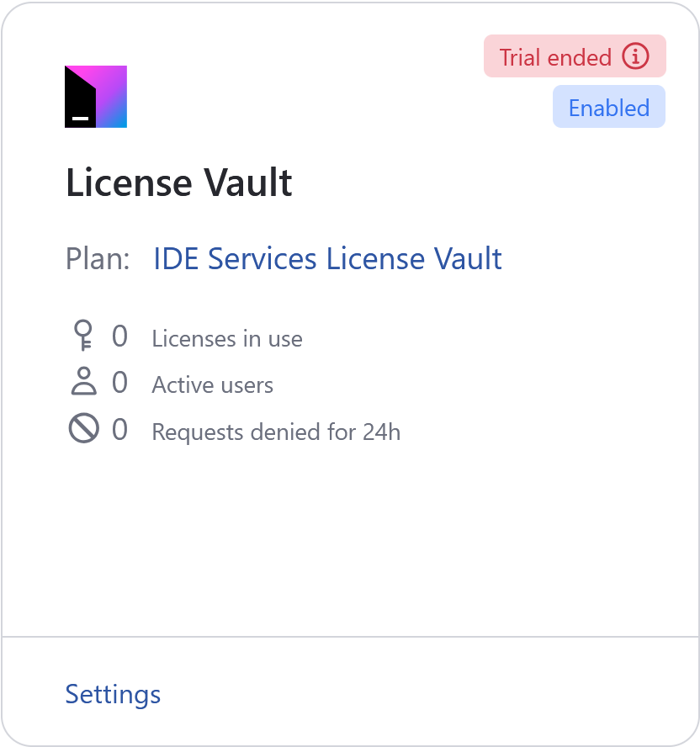Click the licenses in use count of 0
The image size is (700, 747).
(119, 336)
